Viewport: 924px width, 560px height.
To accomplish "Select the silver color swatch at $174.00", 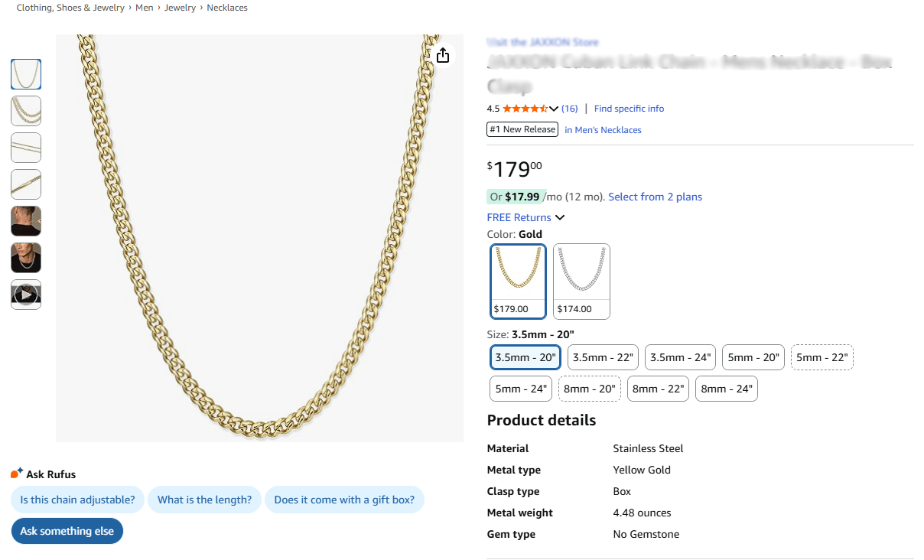I will [x=581, y=281].
